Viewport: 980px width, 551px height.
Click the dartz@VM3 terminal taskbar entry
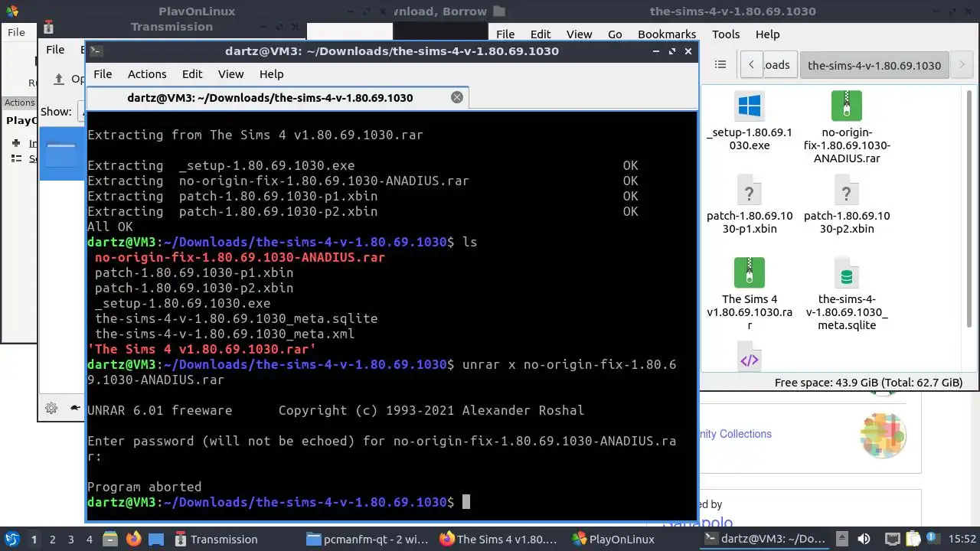pyautogui.click(x=764, y=539)
